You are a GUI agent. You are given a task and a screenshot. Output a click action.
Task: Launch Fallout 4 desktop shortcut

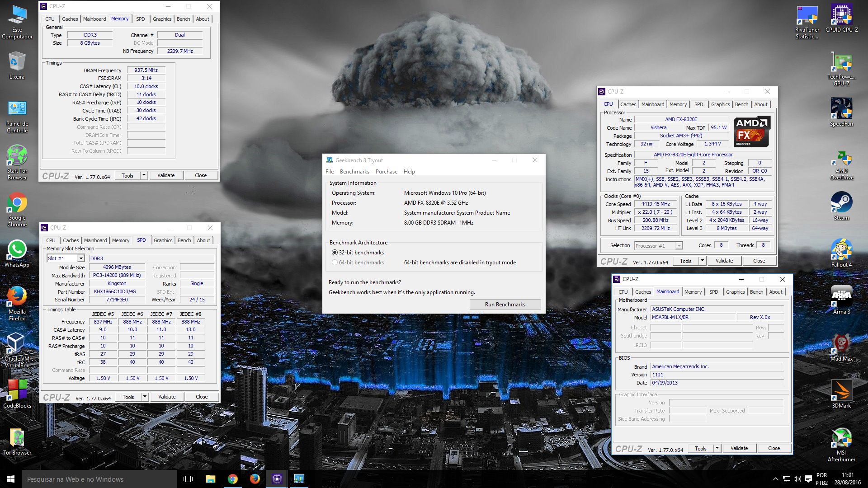841,253
